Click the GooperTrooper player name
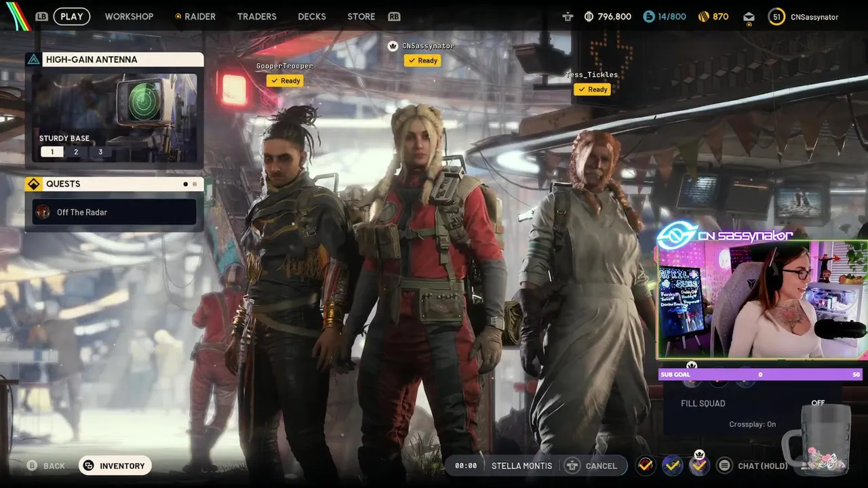868x488 pixels. pyautogui.click(x=285, y=66)
